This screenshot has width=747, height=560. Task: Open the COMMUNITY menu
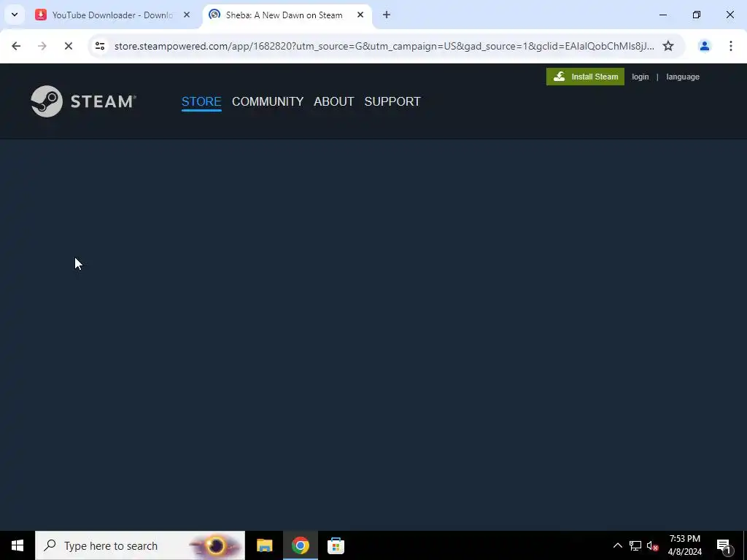click(x=267, y=101)
